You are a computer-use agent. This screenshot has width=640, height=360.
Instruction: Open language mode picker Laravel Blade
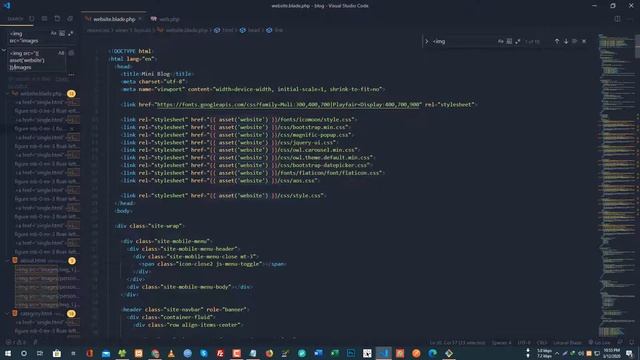[x=567, y=342]
